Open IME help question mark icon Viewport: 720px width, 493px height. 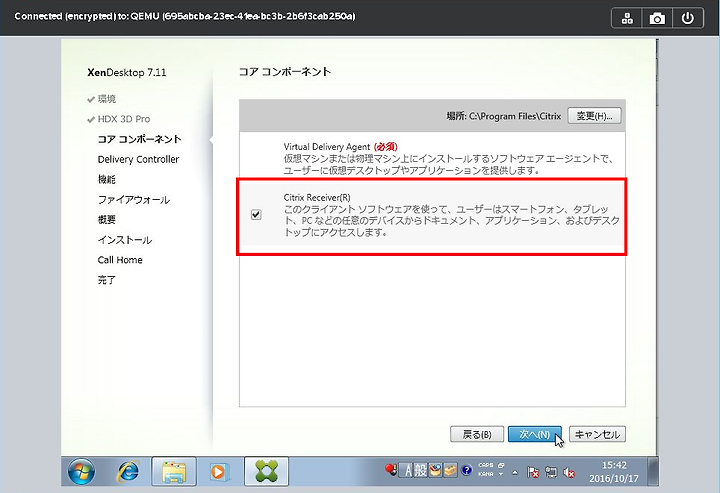467,470
